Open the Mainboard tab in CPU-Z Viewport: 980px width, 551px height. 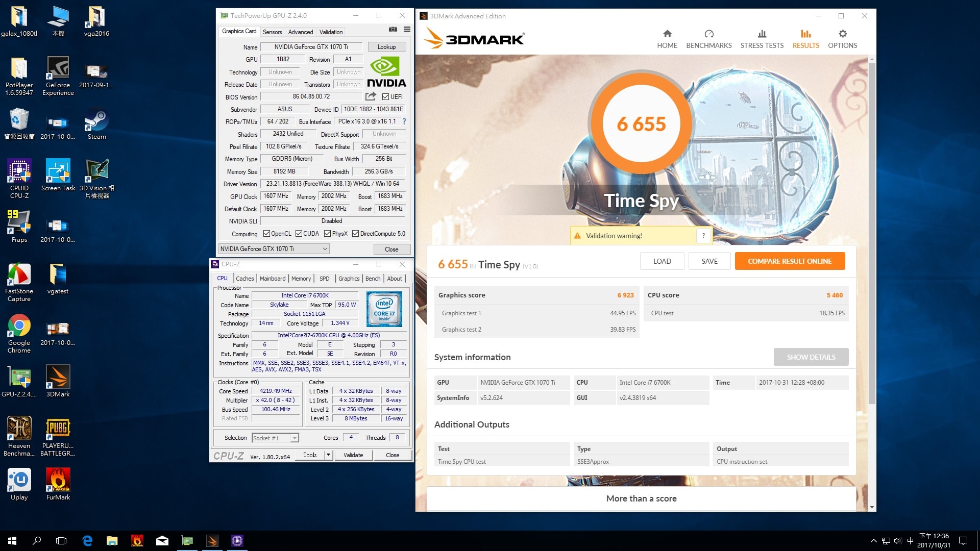click(273, 279)
